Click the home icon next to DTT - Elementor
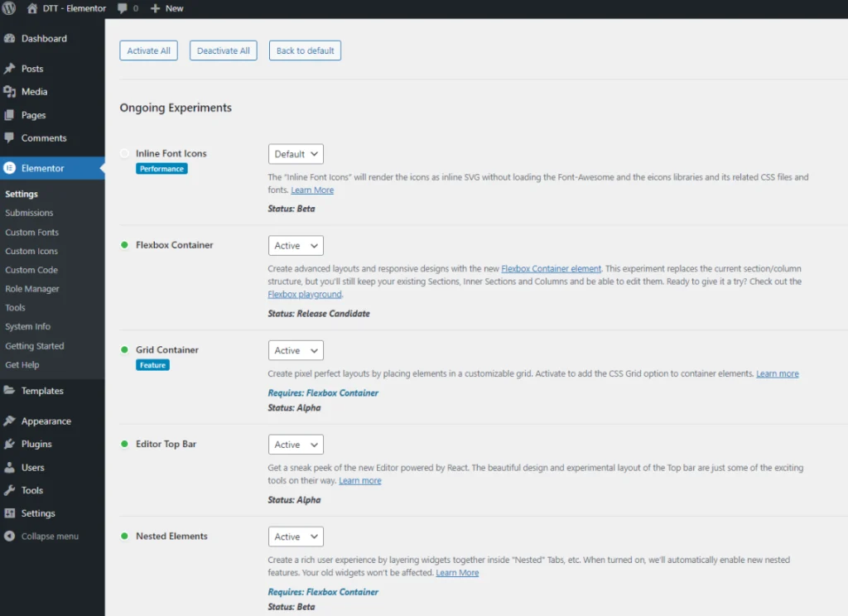848x616 pixels. [x=32, y=8]
